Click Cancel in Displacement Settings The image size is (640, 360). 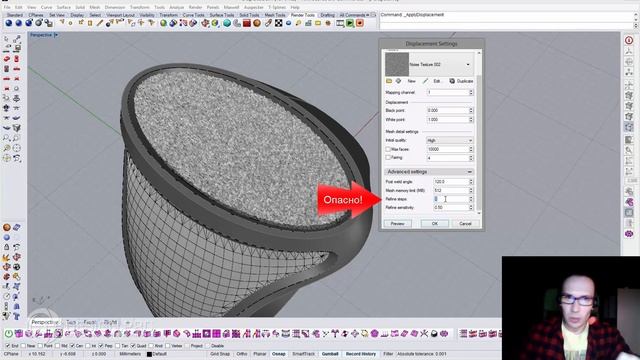465,224
